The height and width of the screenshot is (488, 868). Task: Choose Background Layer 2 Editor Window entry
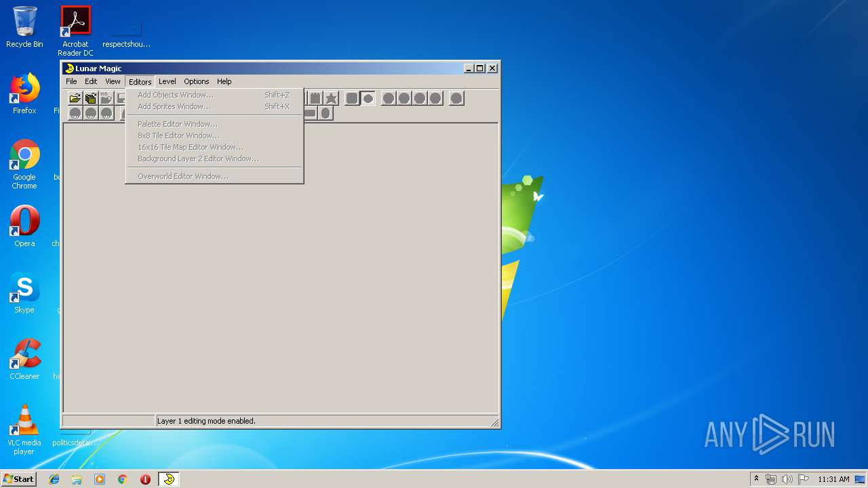click(214, 159)
